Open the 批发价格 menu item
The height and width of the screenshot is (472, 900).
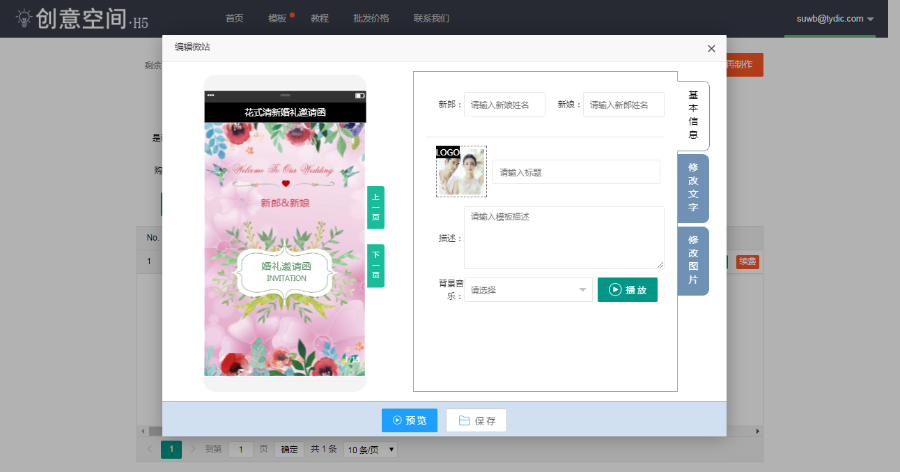[x=371, y=18]
